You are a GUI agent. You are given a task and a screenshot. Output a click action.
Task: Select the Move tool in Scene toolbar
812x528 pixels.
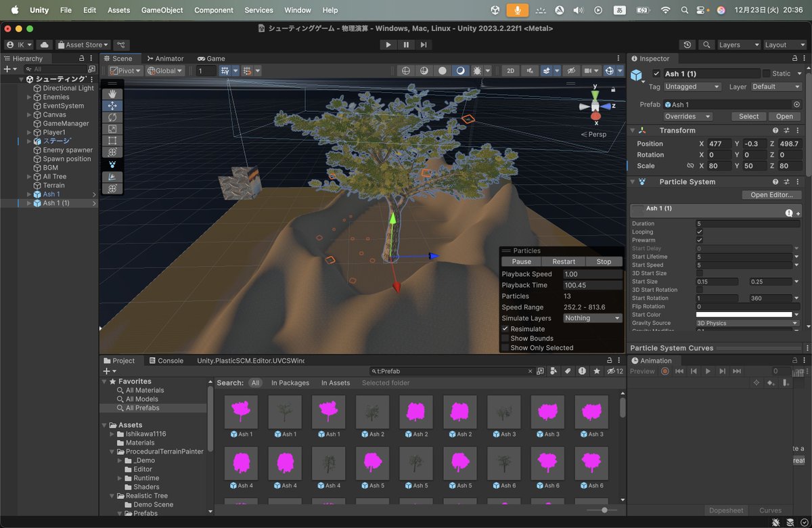[x=112, y=106]
